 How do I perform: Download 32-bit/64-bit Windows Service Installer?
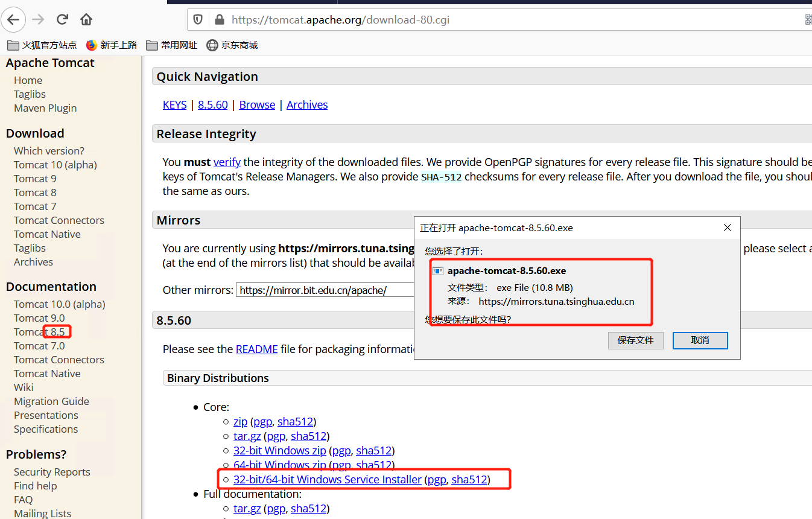tap(328, 480)
